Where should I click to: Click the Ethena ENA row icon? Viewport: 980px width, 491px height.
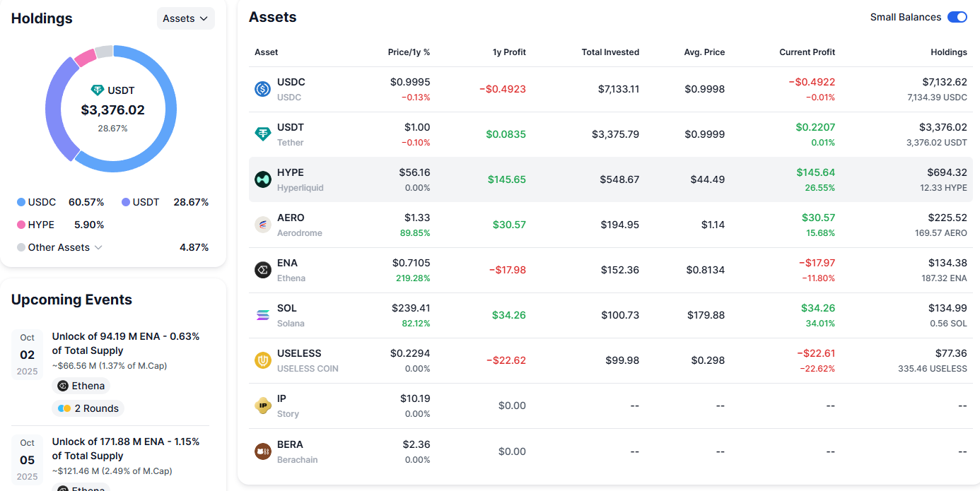263,270
